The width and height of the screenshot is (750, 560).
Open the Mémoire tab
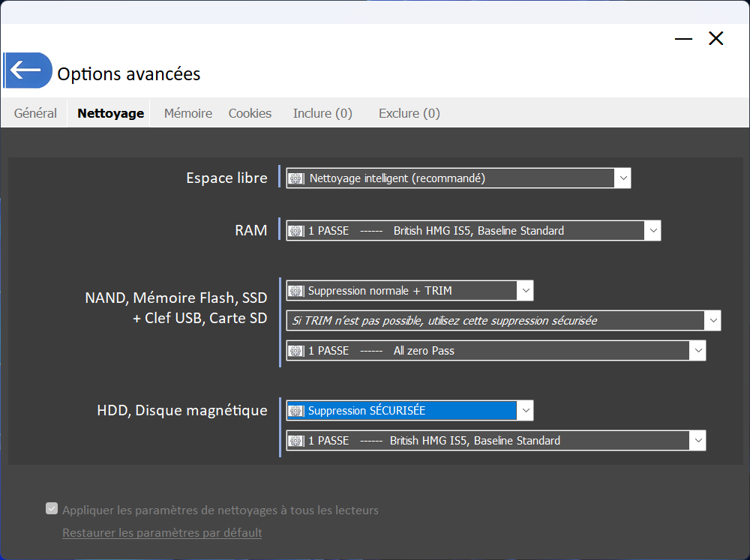[188, 113]
